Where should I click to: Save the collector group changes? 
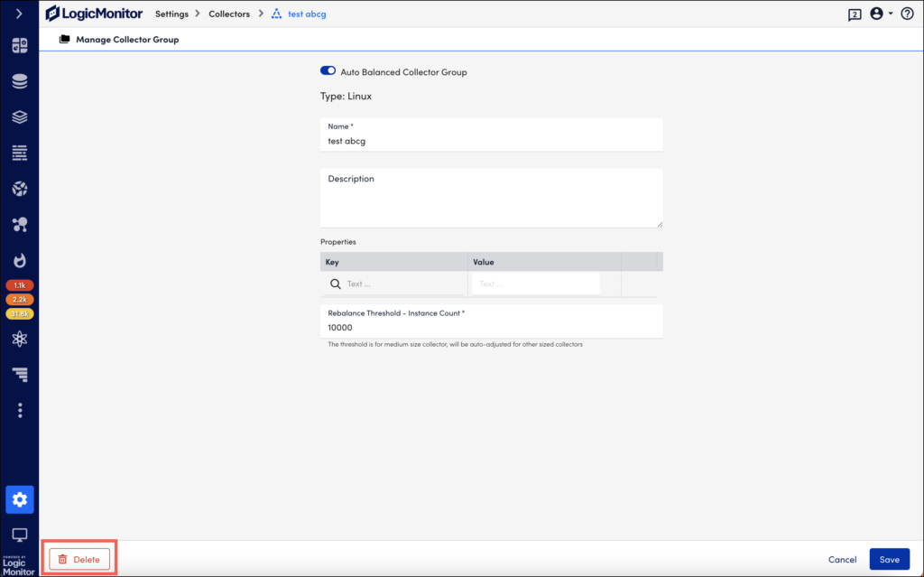click(890, 559)
